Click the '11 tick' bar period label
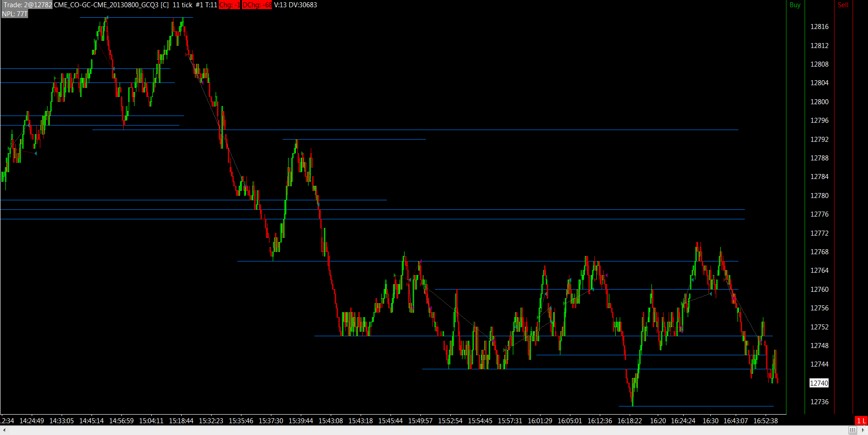 (x=183, y=5)
